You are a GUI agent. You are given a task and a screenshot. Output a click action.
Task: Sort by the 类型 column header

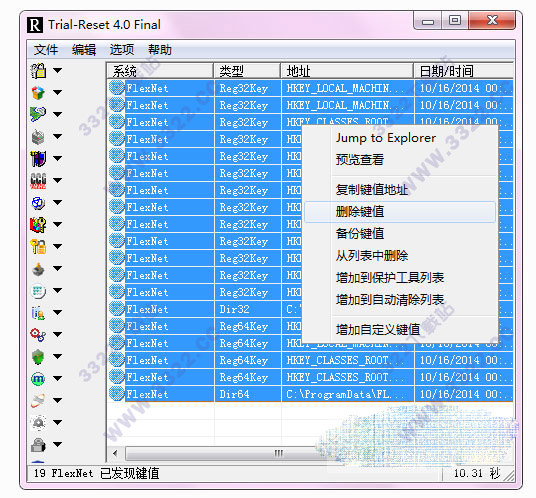[247, 71]
